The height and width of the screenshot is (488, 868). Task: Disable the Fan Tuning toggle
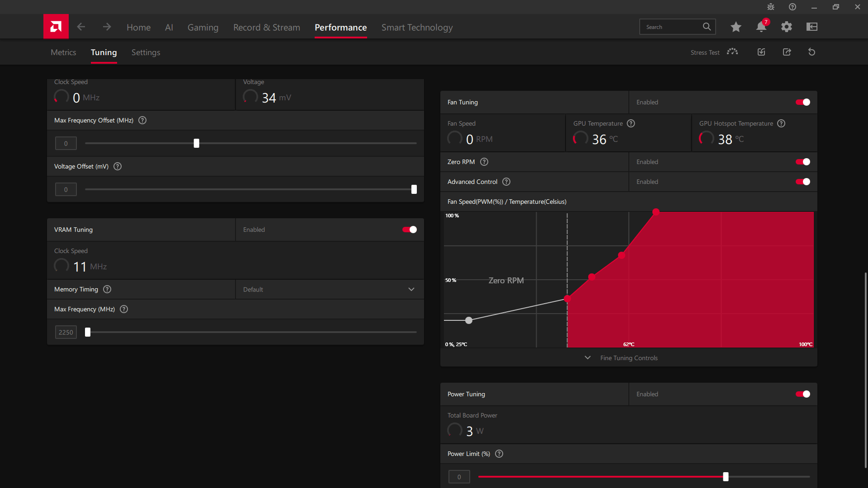[803, 102]
